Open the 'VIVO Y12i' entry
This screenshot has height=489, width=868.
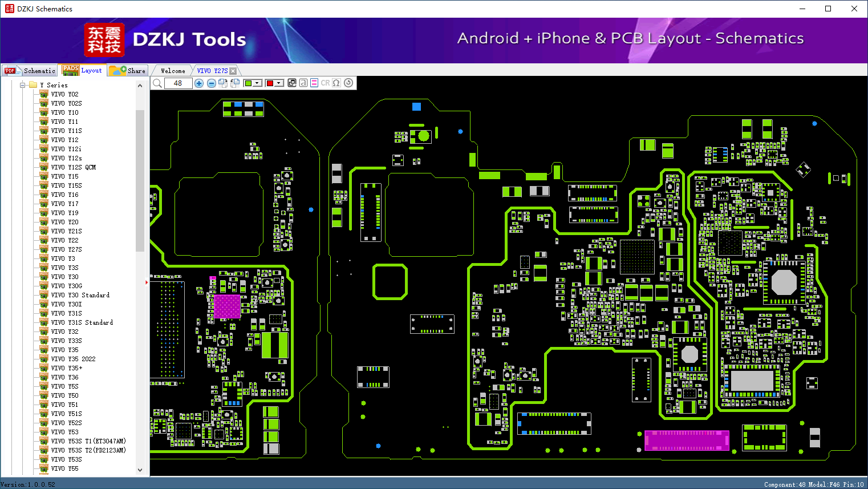pos(66,149)
